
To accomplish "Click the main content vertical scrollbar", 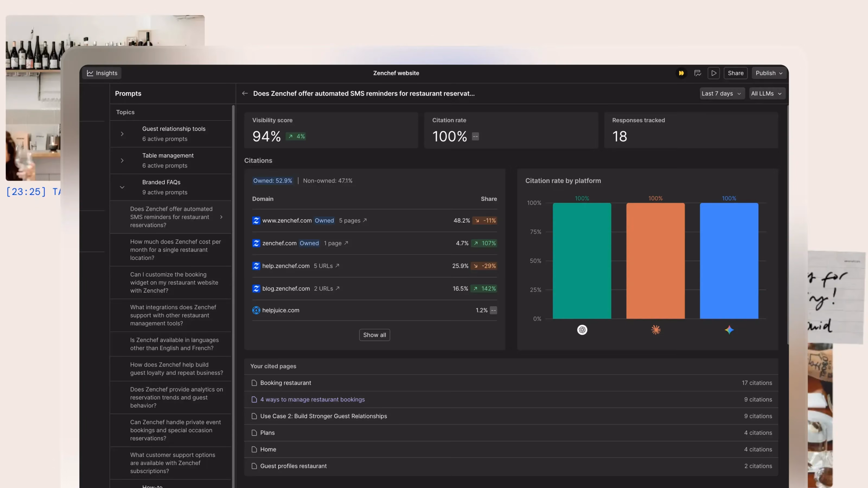I will pyautogui.click(x=787, y=225).
